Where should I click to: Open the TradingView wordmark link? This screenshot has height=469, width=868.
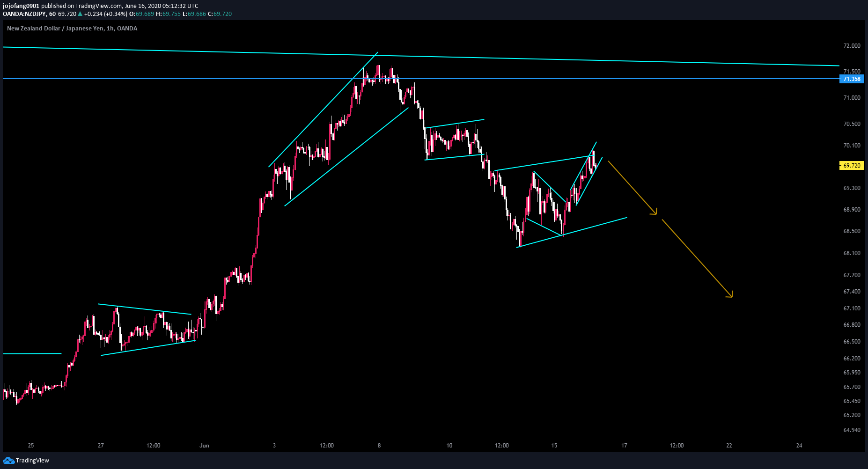pyautogui.click(x=32, y=461)
